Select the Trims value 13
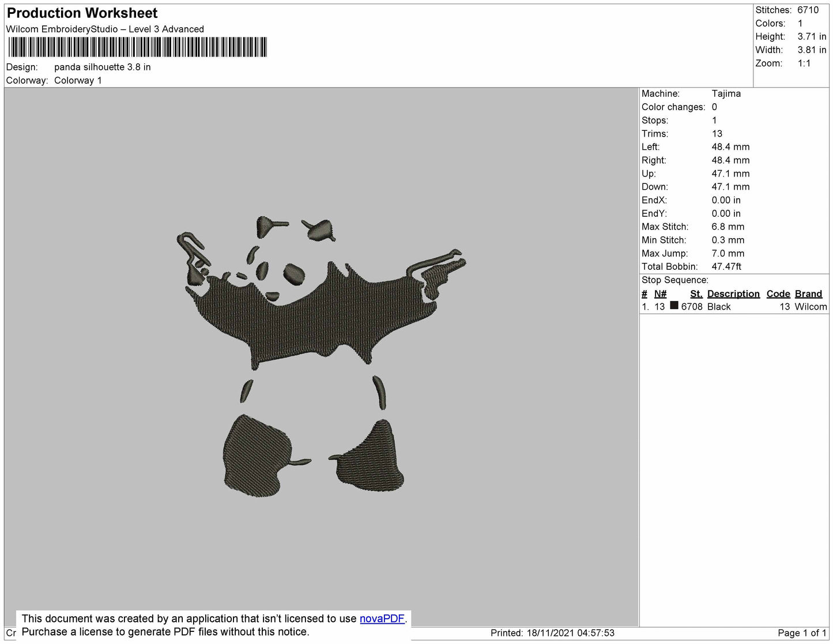 [x=717, y=133]
